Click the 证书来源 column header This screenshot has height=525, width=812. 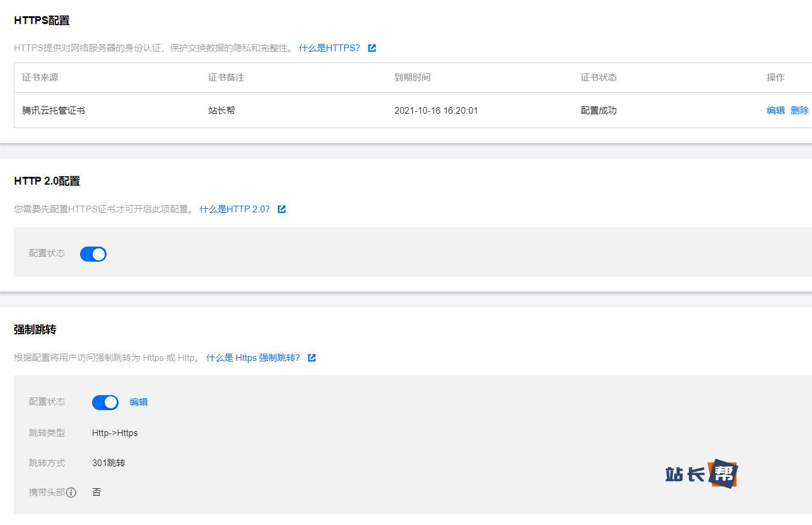40,78
